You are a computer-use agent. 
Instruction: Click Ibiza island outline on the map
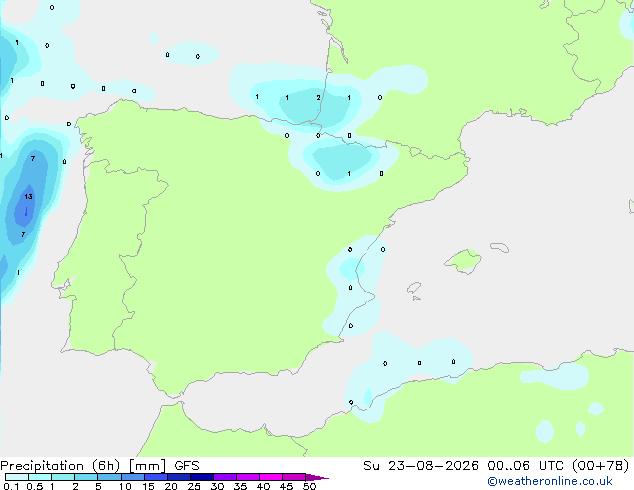point(414,288)
